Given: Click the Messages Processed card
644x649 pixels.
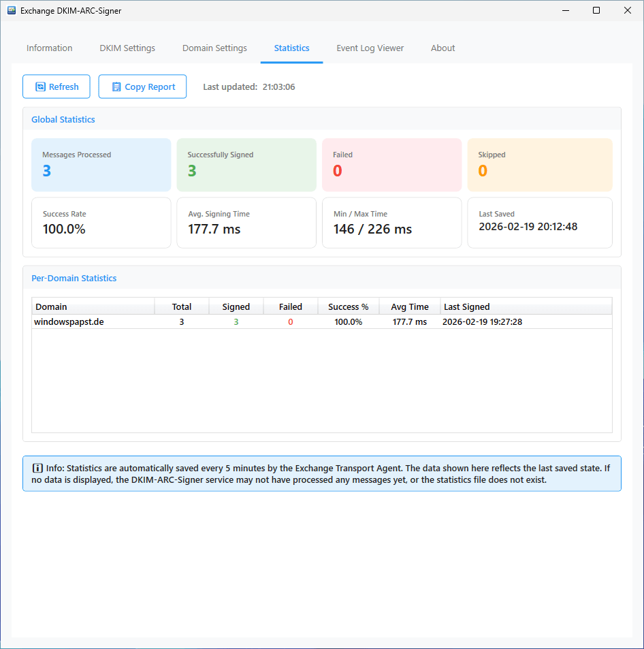Looking at the screenshot, I should click(101, 165).
